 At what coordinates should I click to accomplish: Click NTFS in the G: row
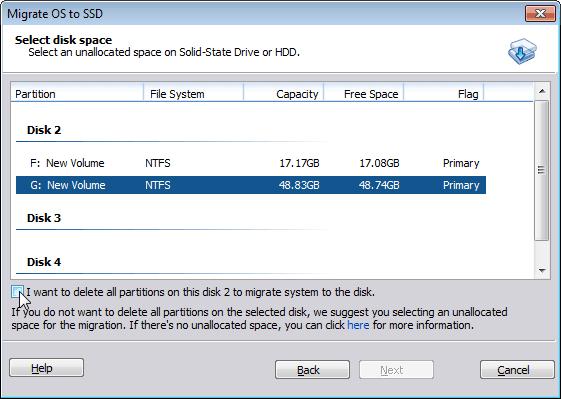click(x=158, y=185)
